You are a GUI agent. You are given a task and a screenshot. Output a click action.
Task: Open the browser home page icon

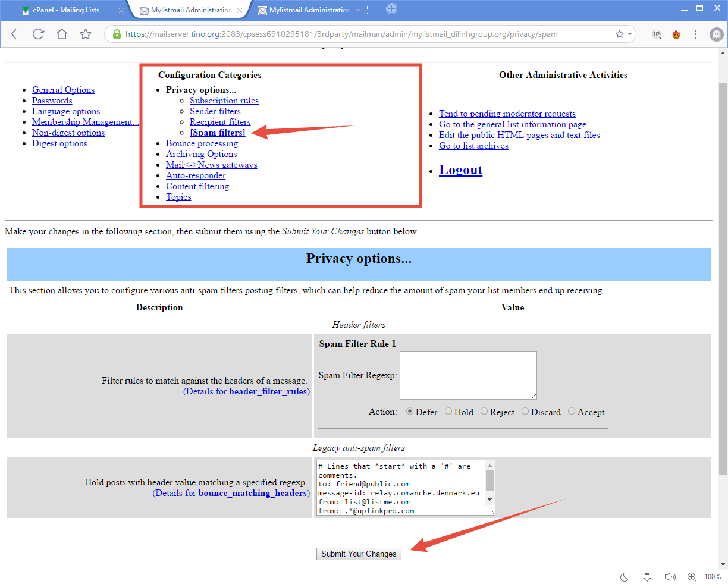[x=62, y=34]
